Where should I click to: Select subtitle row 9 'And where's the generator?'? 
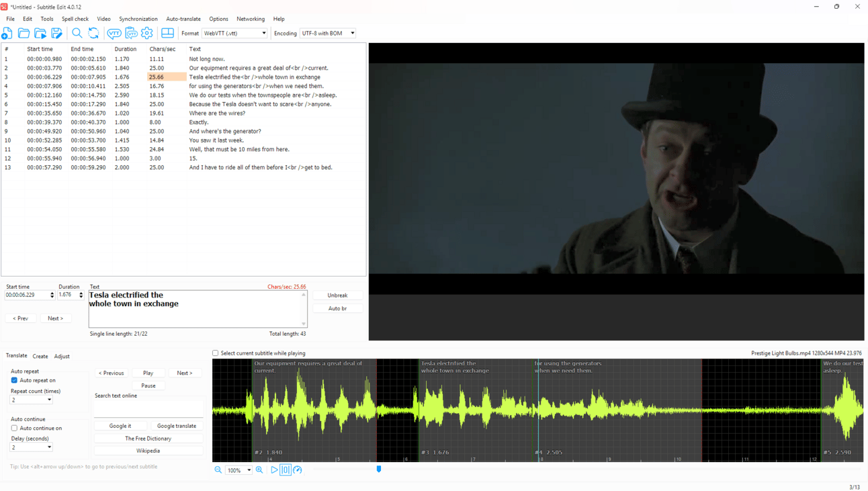point(183,132)
